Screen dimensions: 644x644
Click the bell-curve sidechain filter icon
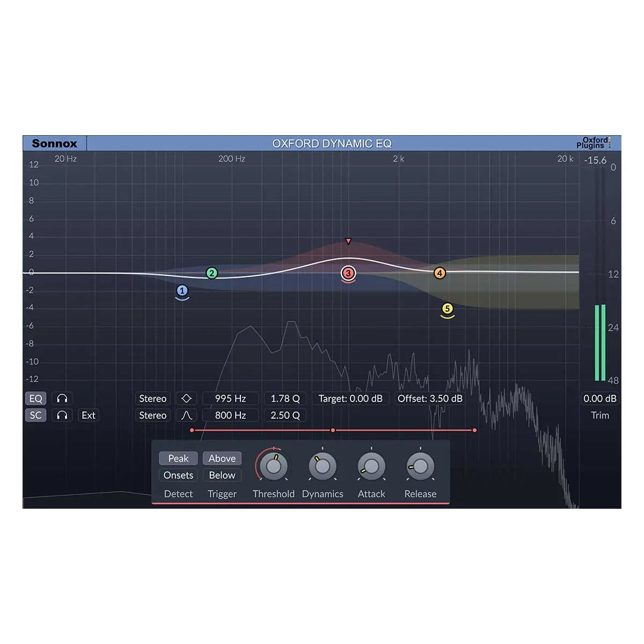pyautogui.click(x=186, y=415)
